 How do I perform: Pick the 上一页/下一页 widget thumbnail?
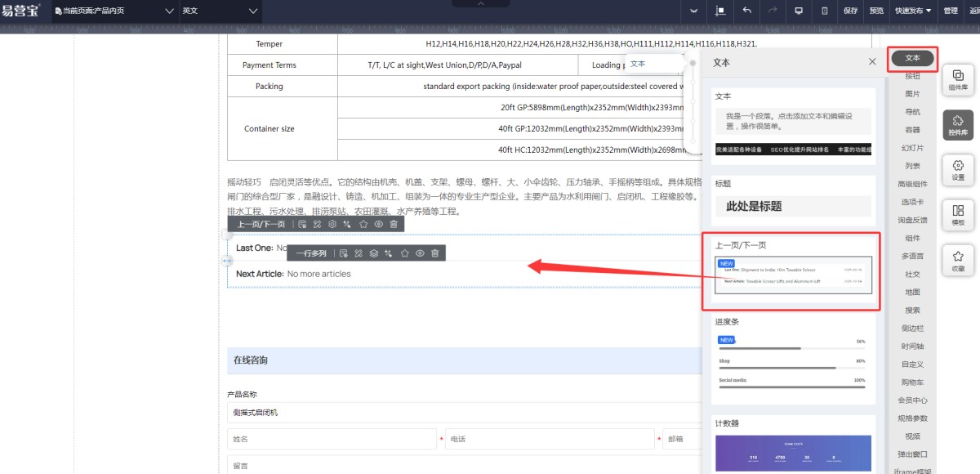(x=794, y=275)
